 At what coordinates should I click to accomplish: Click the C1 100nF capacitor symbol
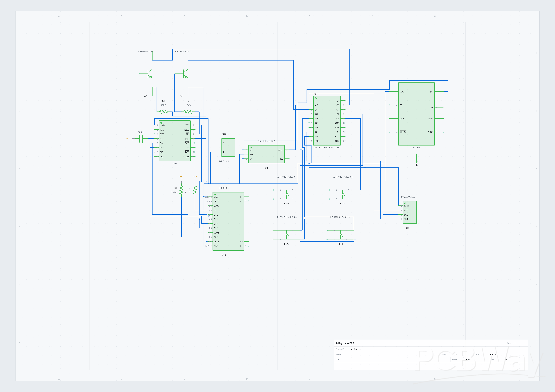point(141,139)
